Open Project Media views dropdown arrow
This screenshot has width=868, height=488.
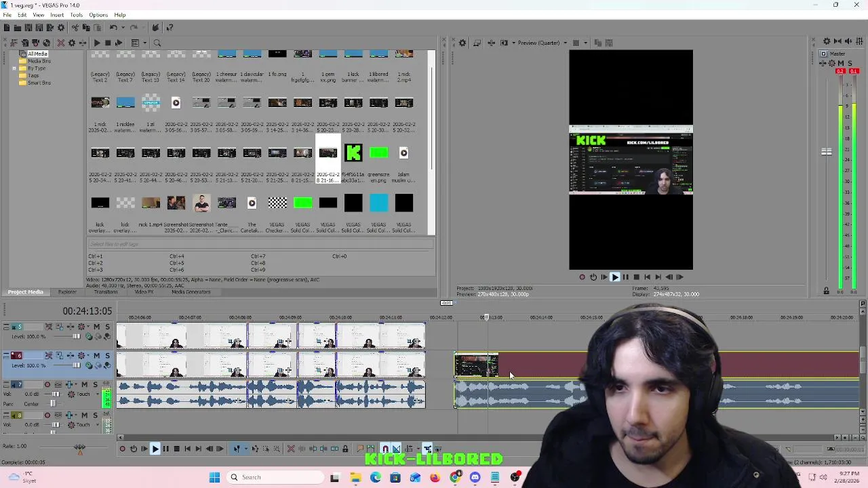tap(145, 43)
